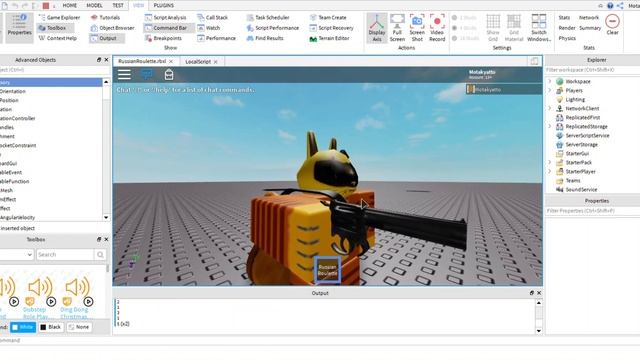Open Find Results
Viewport: 640px width, 360px height.
pyautogui.click(x=265, y=38)
